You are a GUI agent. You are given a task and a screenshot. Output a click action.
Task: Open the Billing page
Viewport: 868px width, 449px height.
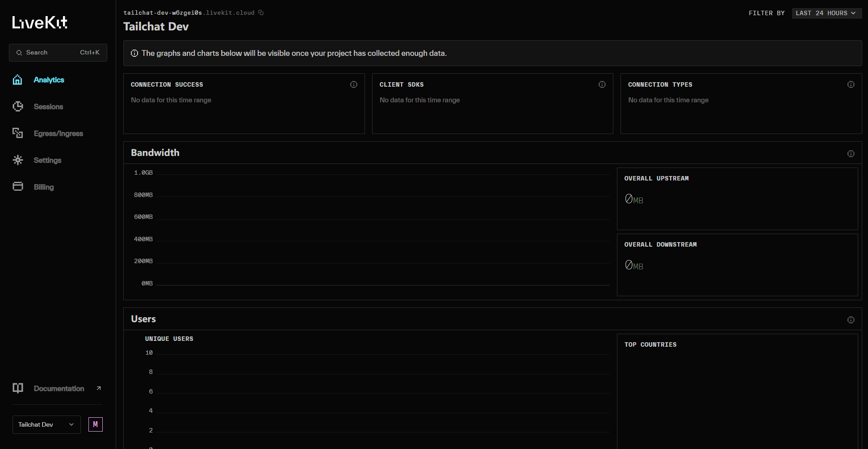point(44,187)
